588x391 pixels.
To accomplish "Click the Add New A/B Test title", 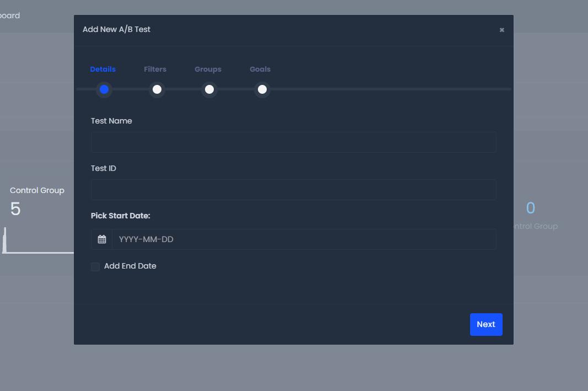I will (116, 29).
